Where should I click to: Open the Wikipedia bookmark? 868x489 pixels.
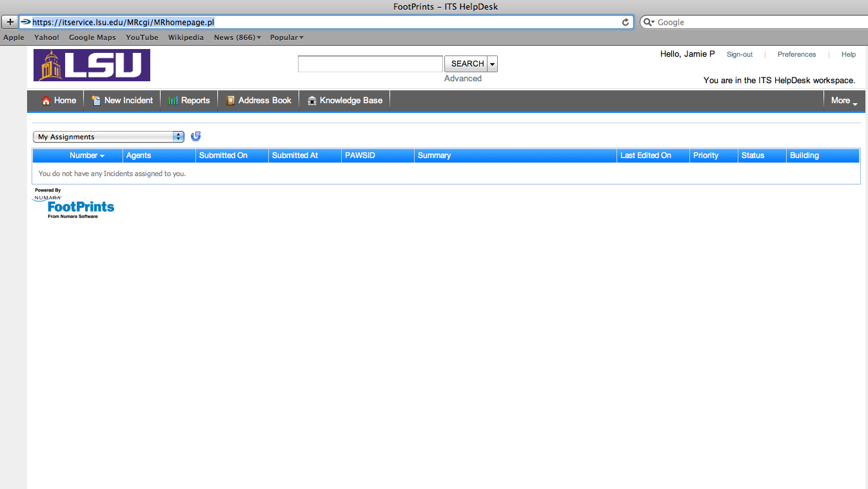coord(186,37)
